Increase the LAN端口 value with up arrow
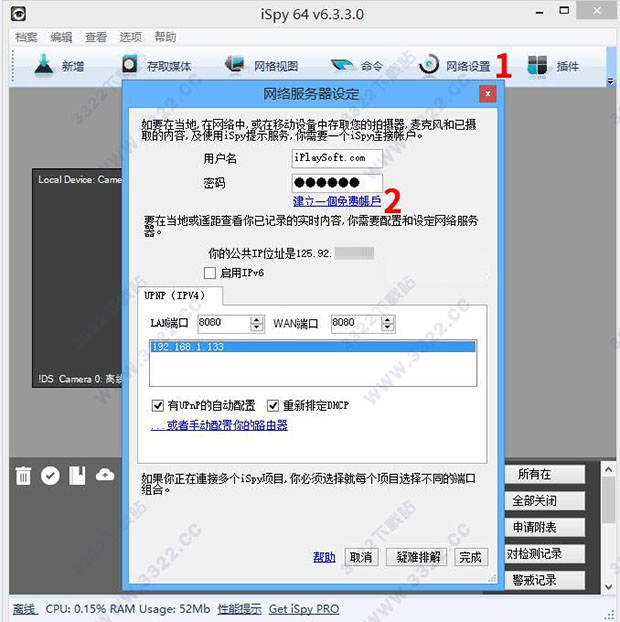 pos(257,320)
